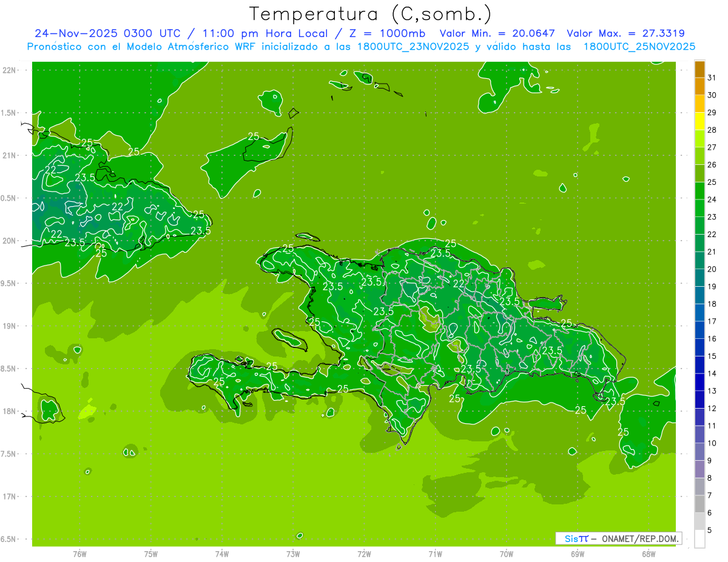Click the longitude axis label "69W"
The image size is (728, 562).
[578, 554]
